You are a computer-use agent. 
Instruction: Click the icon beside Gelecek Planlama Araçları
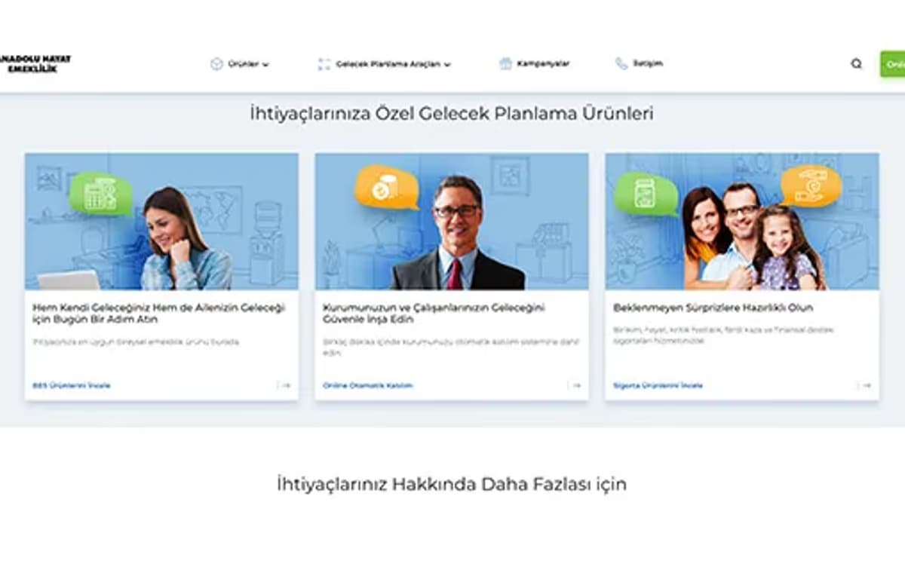point(324,64)
